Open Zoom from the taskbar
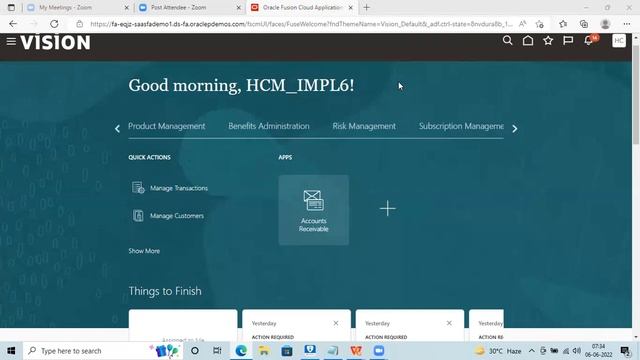The height and width of the screenshot is (360, 640). (379, 351)
